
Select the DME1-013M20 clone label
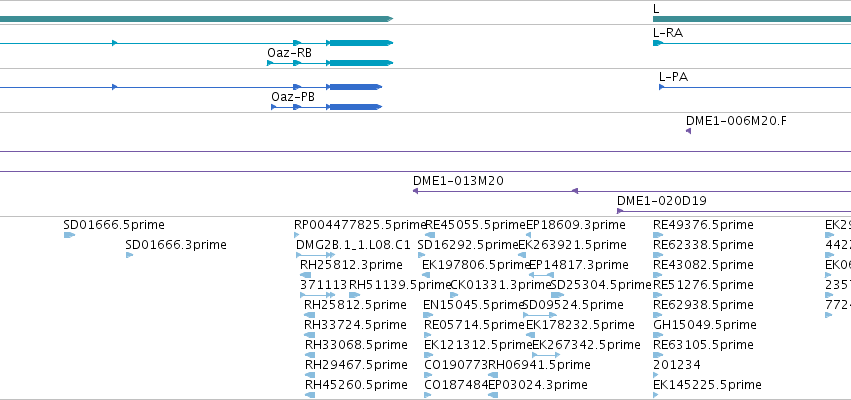[458, 181]
